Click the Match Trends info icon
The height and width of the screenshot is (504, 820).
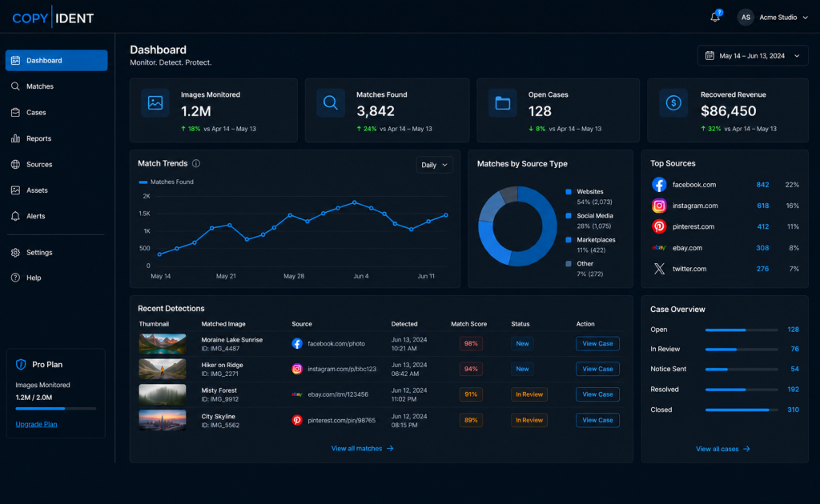[x=196, y=163]
